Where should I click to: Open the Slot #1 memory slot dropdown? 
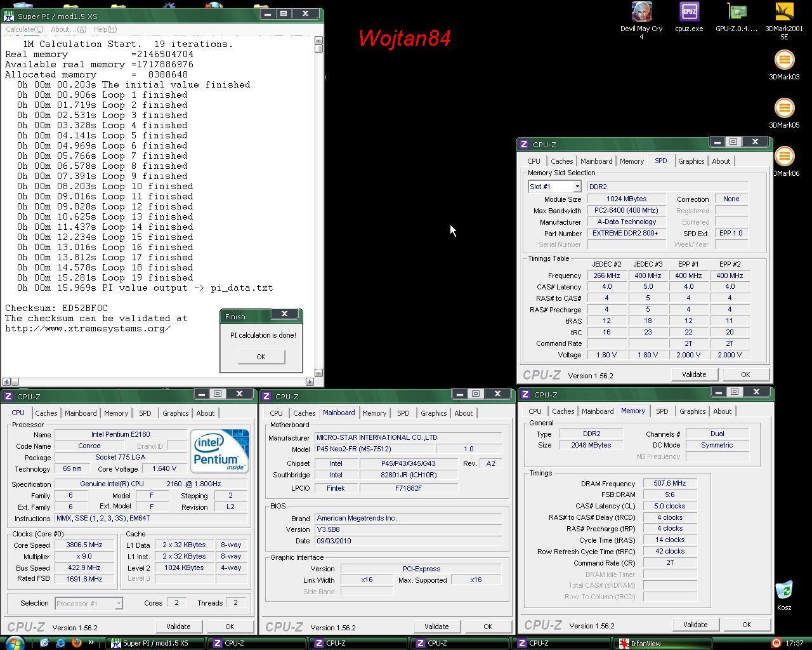click(x=577, y=187)
